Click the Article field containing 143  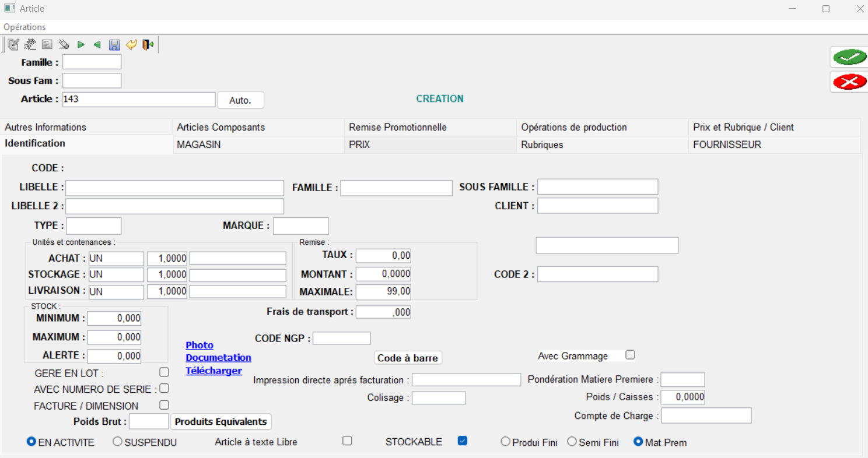coord(139,99)
